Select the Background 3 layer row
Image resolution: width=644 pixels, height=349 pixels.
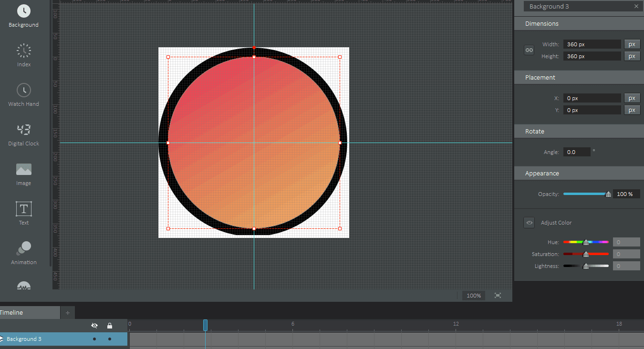pos(63,339)
